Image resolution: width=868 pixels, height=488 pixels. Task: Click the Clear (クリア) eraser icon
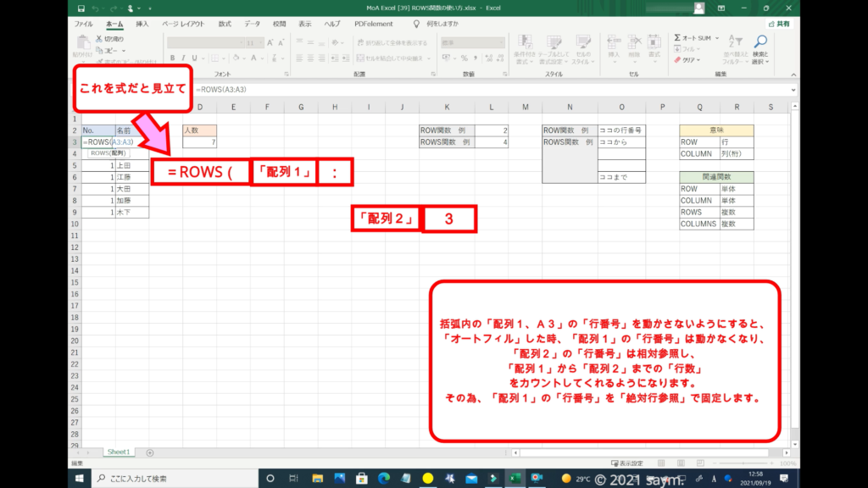coord(677,60)
